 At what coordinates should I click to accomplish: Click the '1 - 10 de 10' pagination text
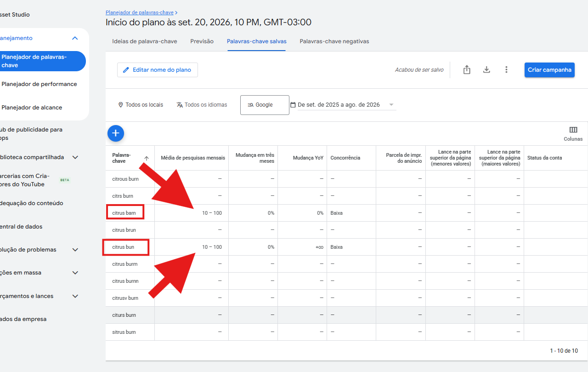564,351
